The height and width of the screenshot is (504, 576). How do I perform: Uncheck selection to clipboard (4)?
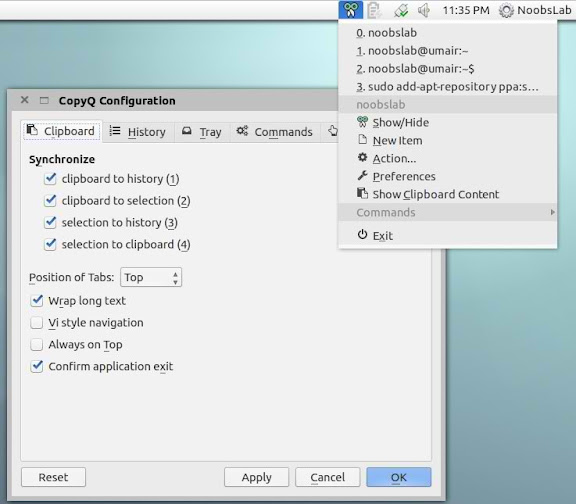coord(50,244)
